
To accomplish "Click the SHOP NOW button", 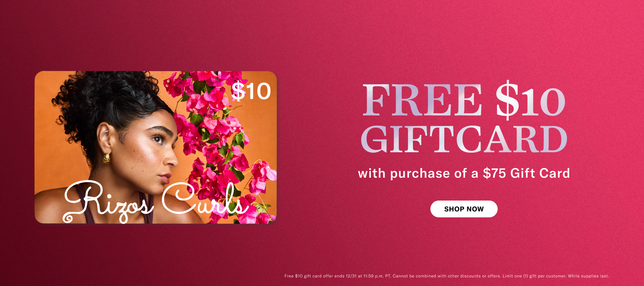I will pyautogui.click(x=464, y=209).
